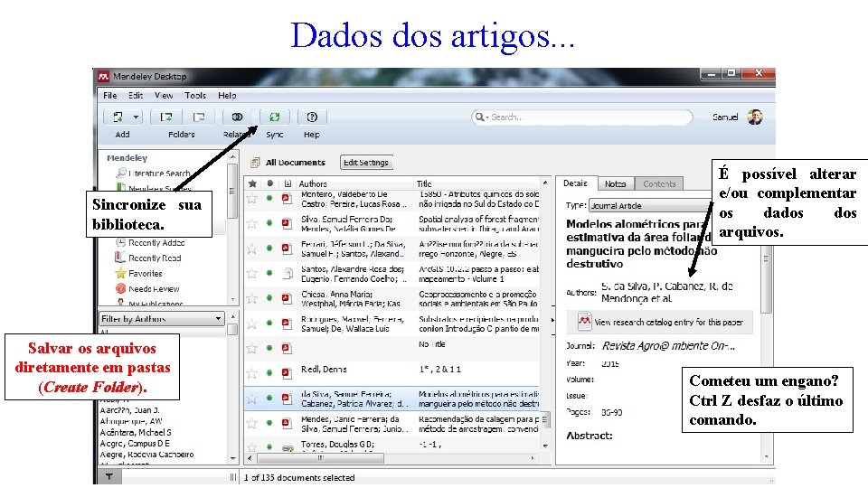
Task: Click the 'Revista Agro@mbiente On-...' journal field
Action: click(668, 345)
